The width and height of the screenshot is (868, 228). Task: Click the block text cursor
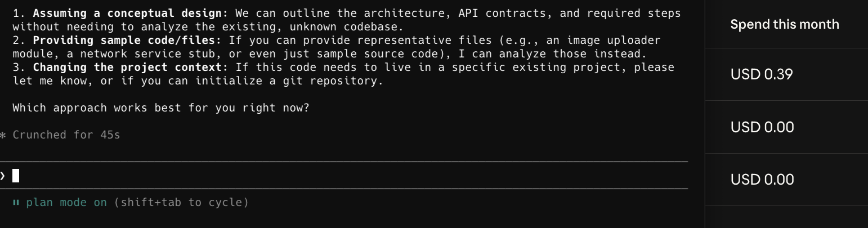click(x=16, y=176)
